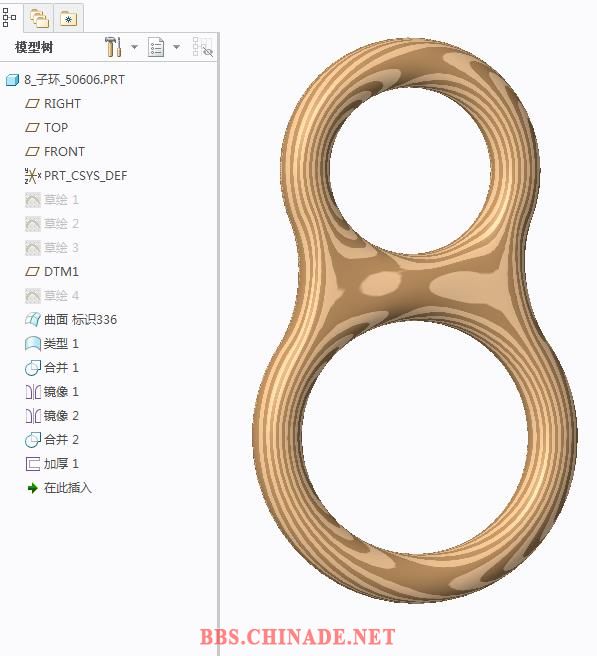Click the TOP plane icon

[32, 127]
